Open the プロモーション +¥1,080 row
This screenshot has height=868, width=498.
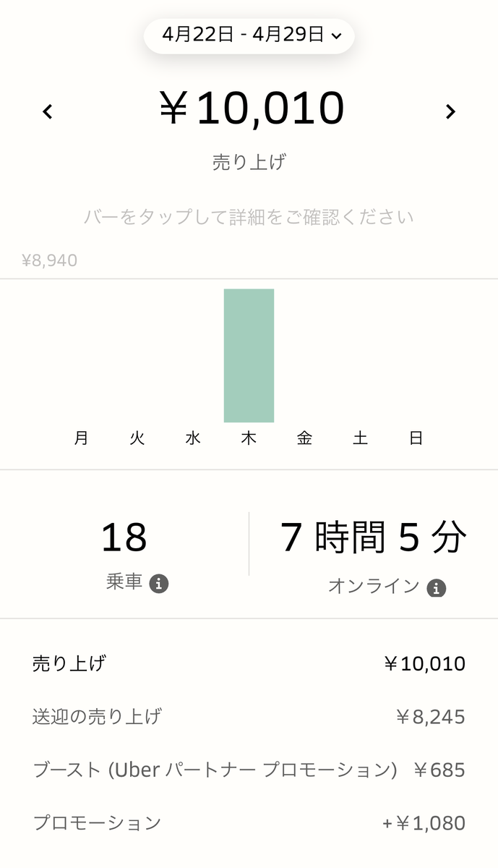pos(249,822)
